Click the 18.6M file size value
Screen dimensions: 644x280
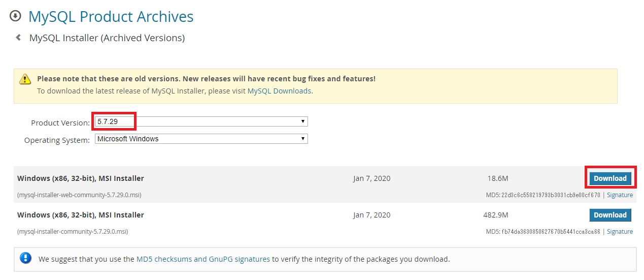pyautogui.click(x=497, y=178)
